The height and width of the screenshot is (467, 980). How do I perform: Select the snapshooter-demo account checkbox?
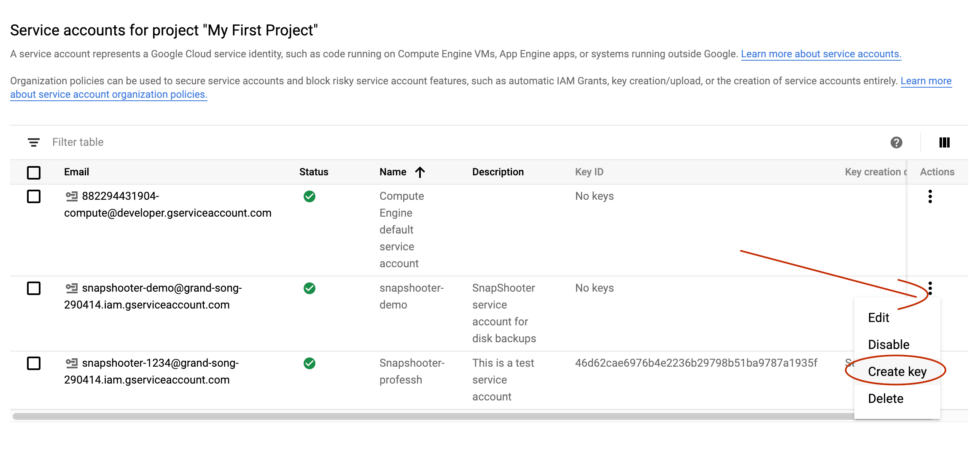[x=34, y=288]
